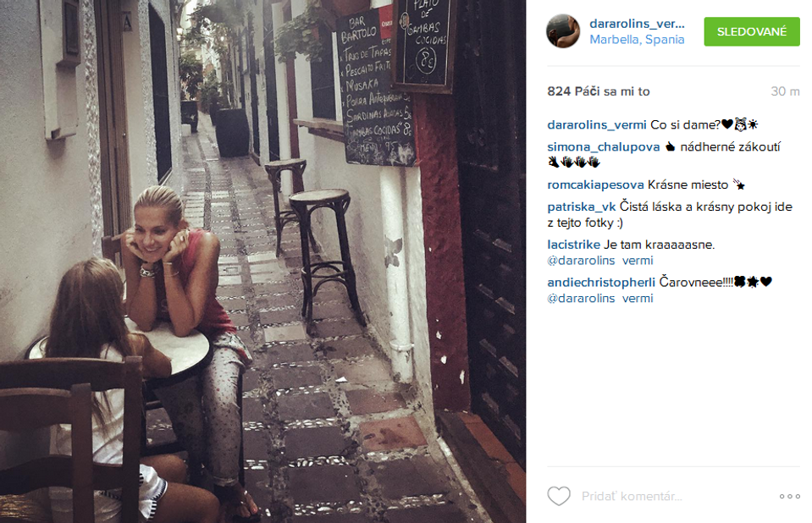Follow the @dararolins_vermi mention under lacistrike's comment
Image resolution: width=812 pixels, height=523 pixels.
599,261
